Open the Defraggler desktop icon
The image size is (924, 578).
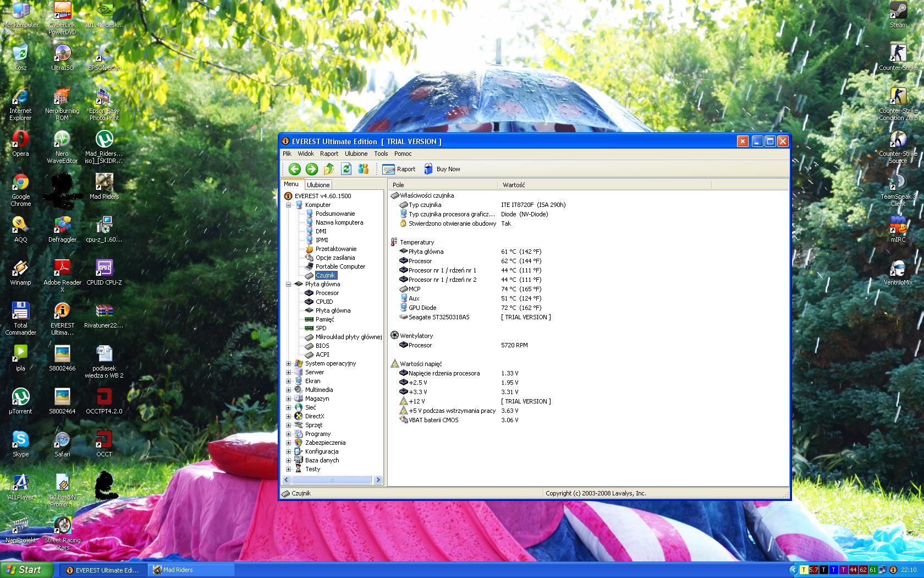click(62, 229)
